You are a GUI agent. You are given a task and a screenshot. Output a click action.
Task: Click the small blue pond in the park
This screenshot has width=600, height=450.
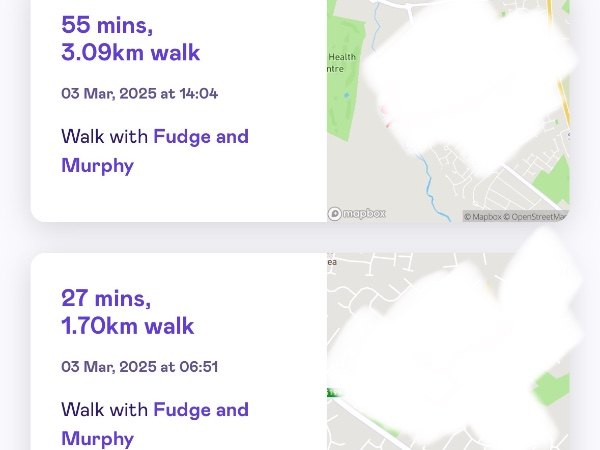pos(347,95)
